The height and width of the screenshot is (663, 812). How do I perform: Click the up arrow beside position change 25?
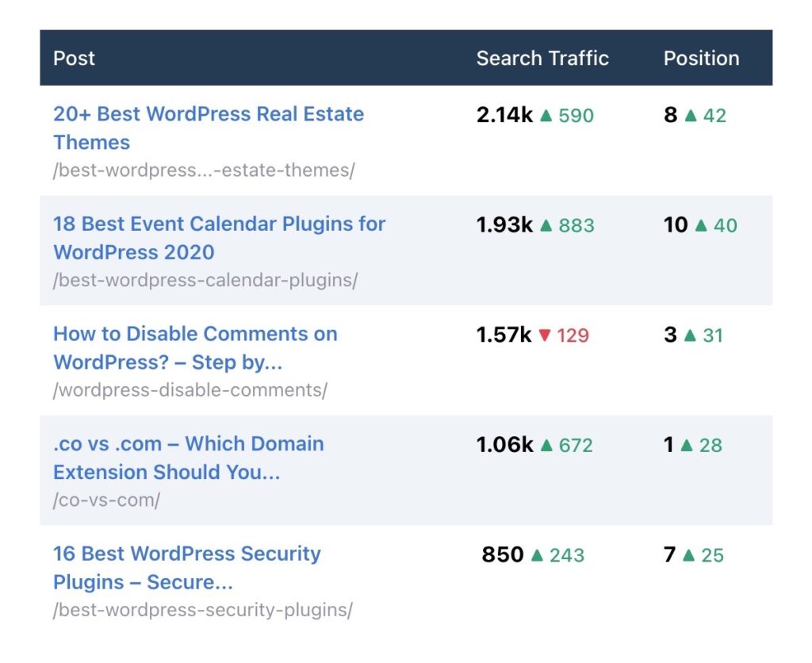point(691,554)
